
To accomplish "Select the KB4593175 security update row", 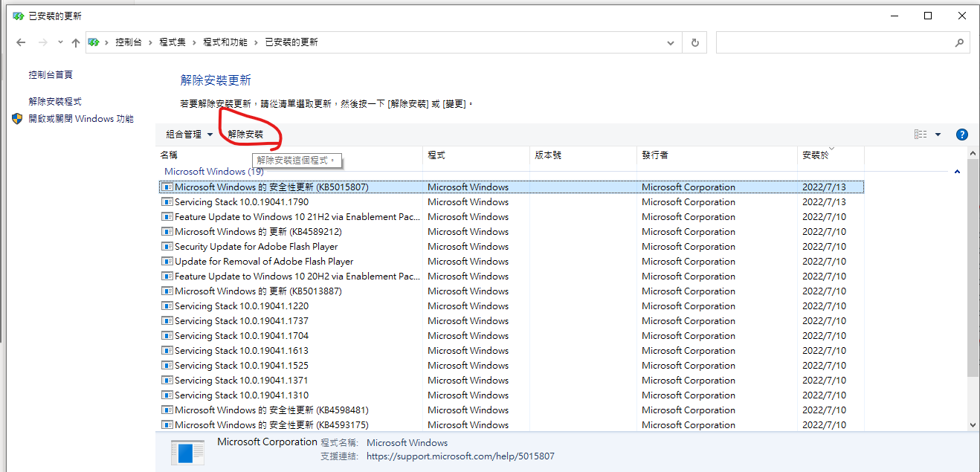I will [512, 425].
